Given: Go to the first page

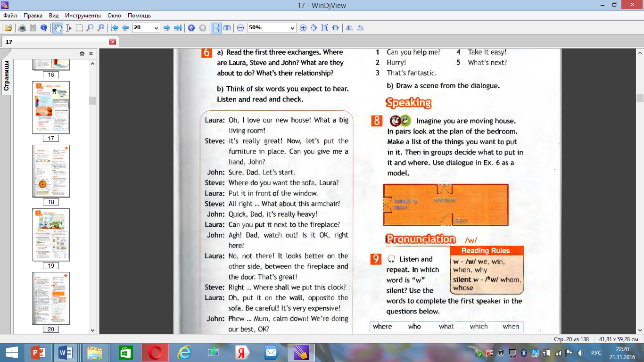Looking at the screenshot, I should pos(114,28).
